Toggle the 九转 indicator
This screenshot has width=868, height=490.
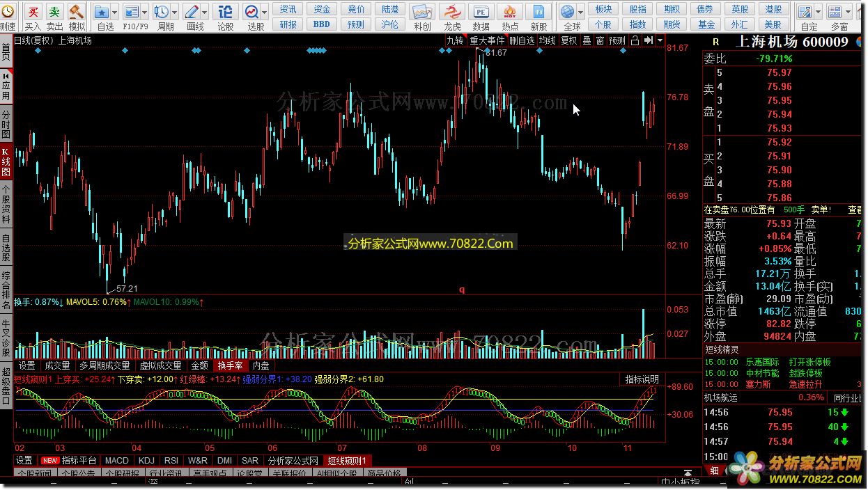coord(455,40)
